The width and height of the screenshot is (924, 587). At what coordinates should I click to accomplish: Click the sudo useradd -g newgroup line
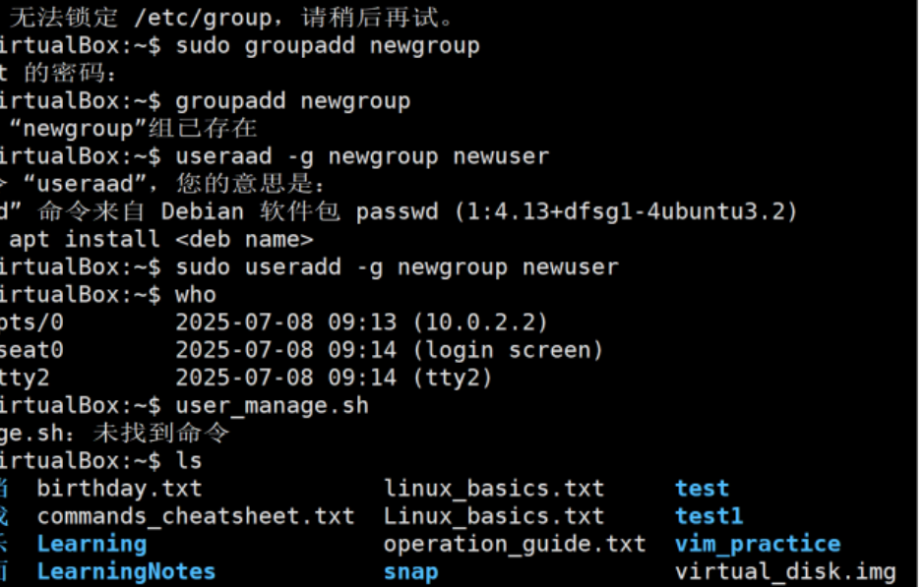click(x=397, y=267)
